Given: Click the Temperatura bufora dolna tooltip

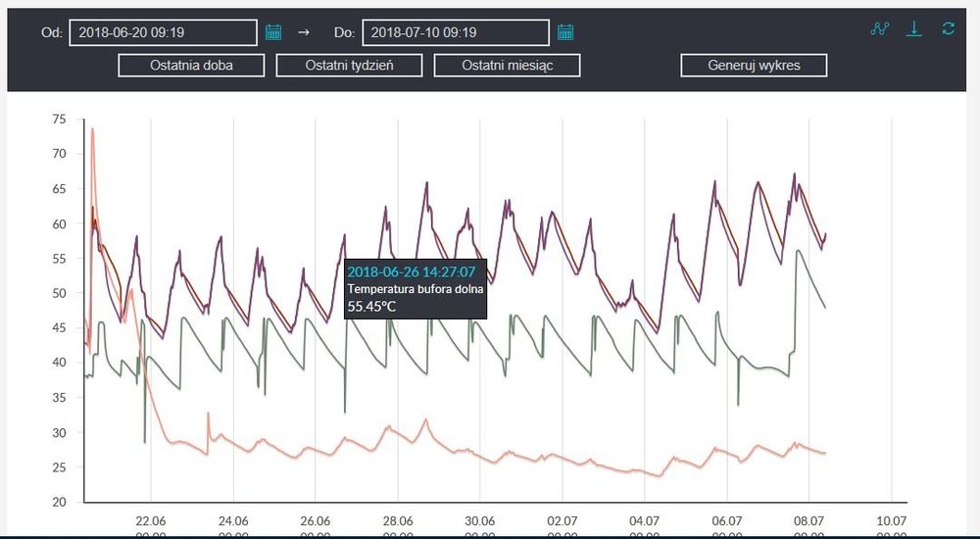Looking at the screenshot, I should point(416,289).
